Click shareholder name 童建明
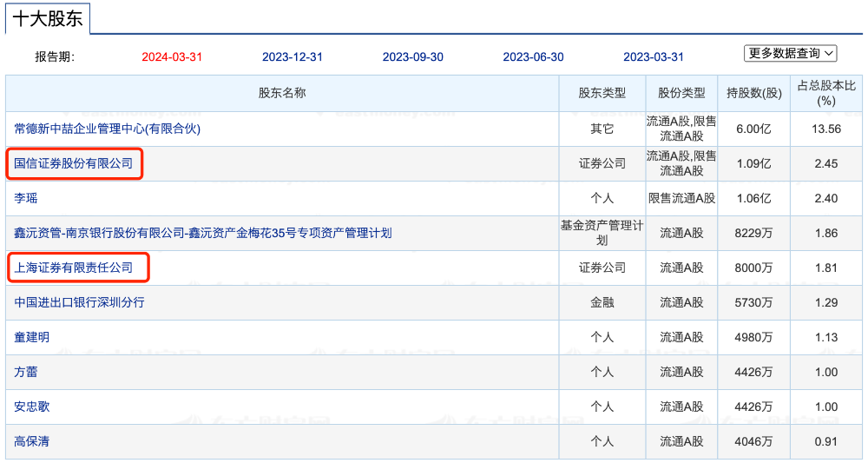The height and width of the screenshot is (463, 868). [x=32, y=337]
